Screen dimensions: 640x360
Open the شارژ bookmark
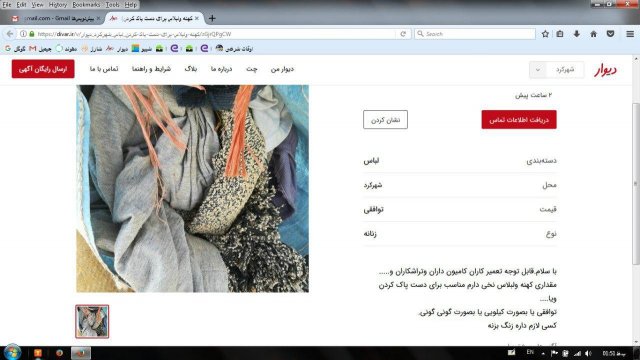point(91,49)
